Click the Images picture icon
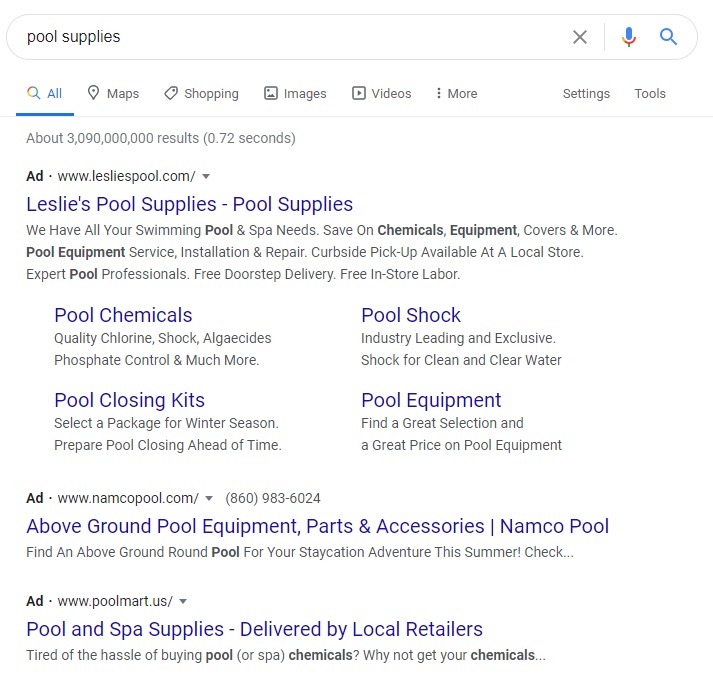The width and height of the screenshot is (713, 697). pos(271,93)
